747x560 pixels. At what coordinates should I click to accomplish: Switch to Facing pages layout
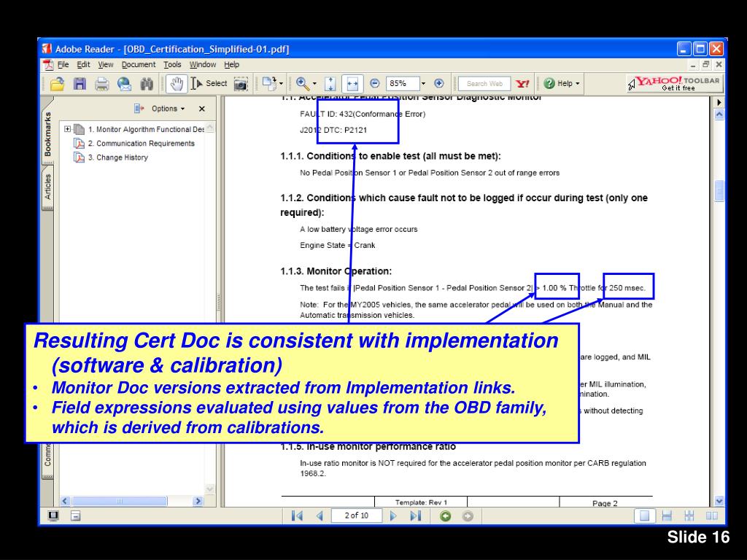[x=712, y=516]
